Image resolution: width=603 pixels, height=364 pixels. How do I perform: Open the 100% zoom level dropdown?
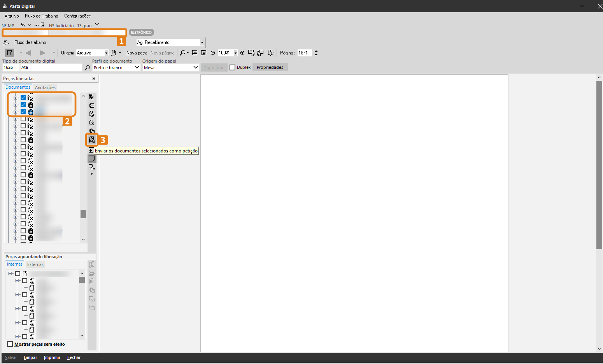pyautogui.click(x=235, y=53)
